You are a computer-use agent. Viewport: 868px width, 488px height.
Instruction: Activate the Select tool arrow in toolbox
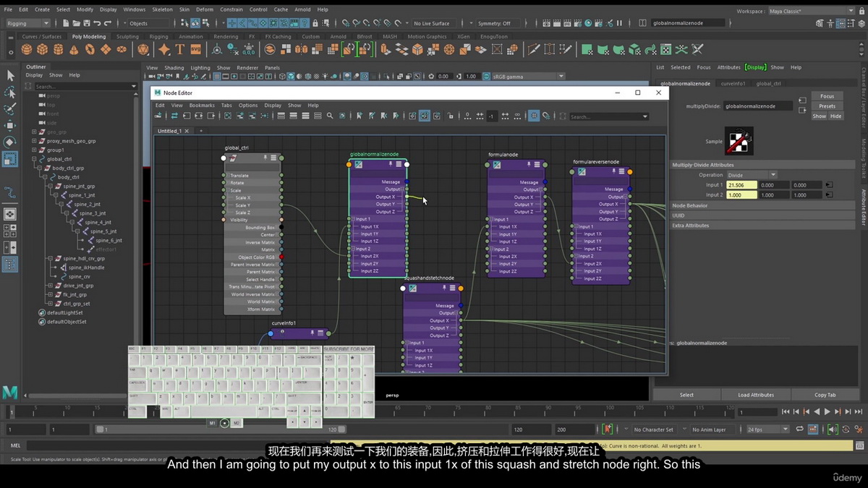10,76
